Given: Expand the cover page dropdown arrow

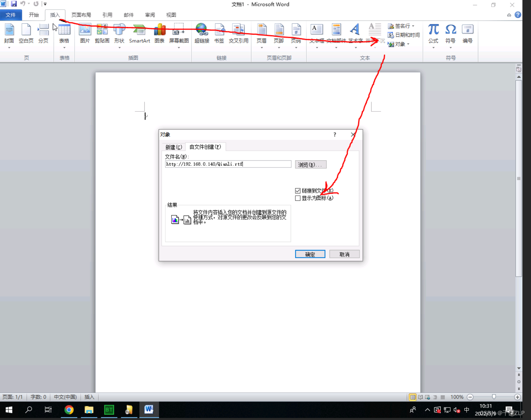Looking at the screenshot, I should 9,48.
